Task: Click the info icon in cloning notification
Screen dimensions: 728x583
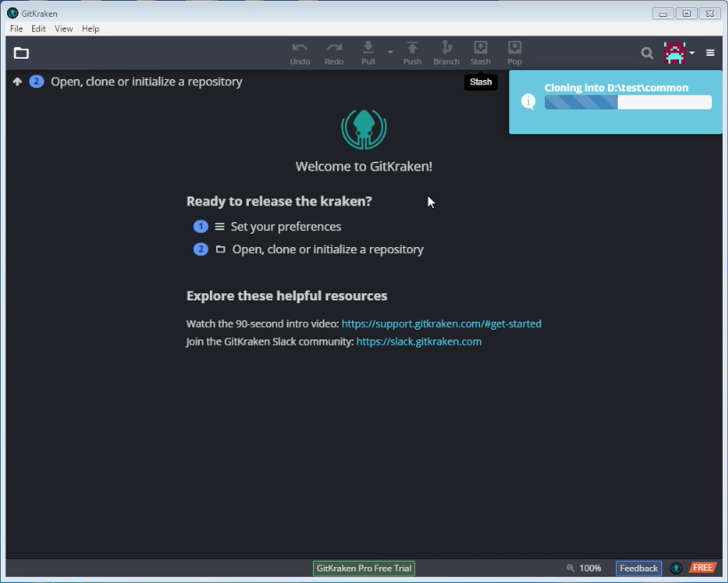Action: (528, 101)
